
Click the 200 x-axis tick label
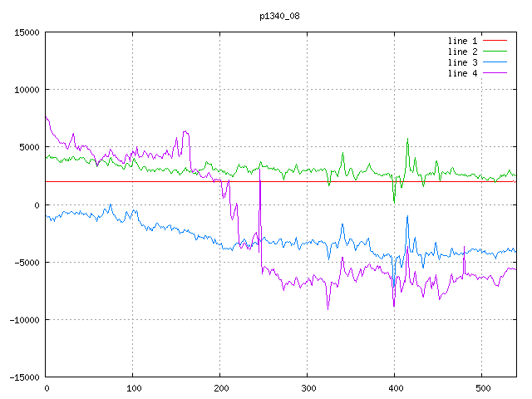click(220, 388)
